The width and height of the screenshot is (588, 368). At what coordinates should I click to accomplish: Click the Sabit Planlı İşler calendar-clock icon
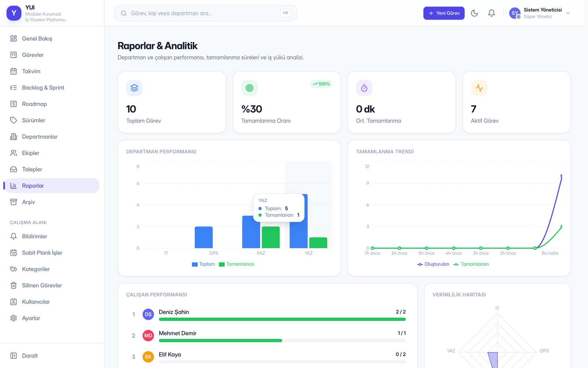point(14,253)
